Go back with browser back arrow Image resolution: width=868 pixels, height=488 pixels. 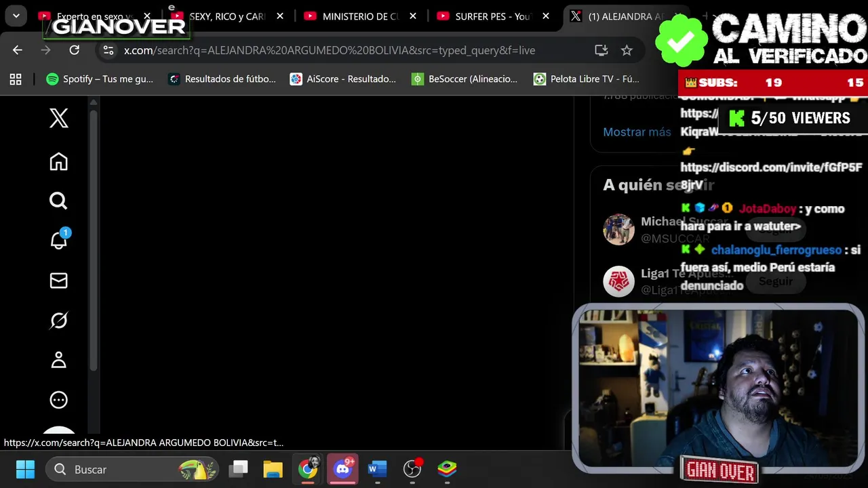pyautogui.click(x=18, y=49)
